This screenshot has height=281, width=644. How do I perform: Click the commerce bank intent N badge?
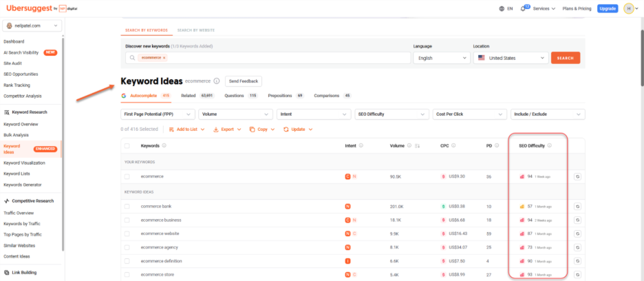(348, 207)
